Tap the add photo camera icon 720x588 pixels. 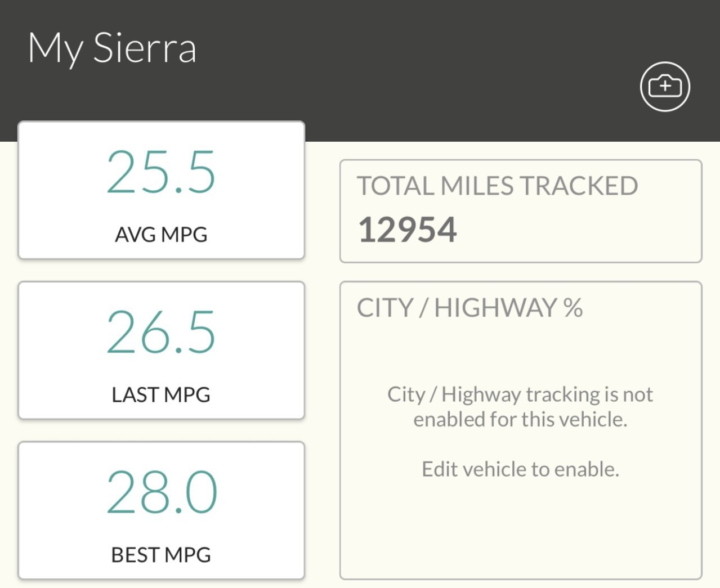click(x=665, y=87)
